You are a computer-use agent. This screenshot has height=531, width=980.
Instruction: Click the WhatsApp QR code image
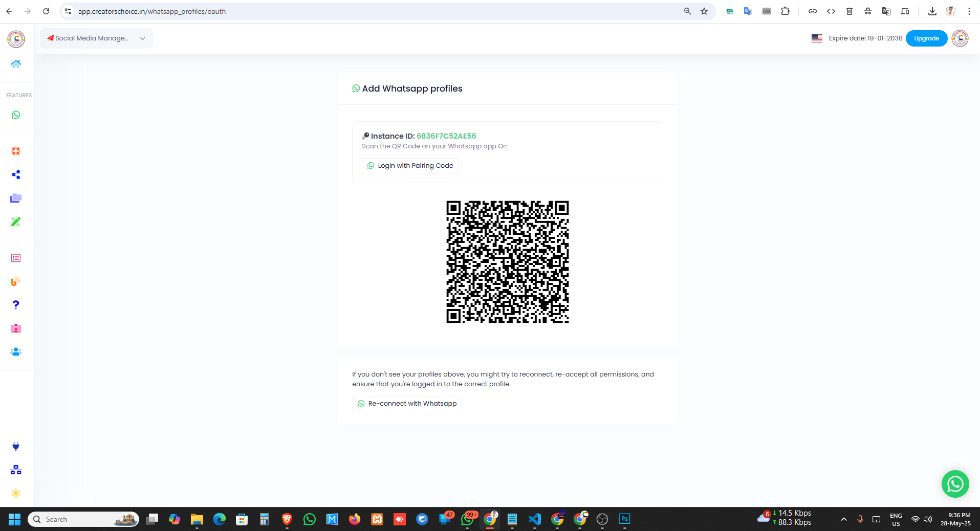[508, 262]
